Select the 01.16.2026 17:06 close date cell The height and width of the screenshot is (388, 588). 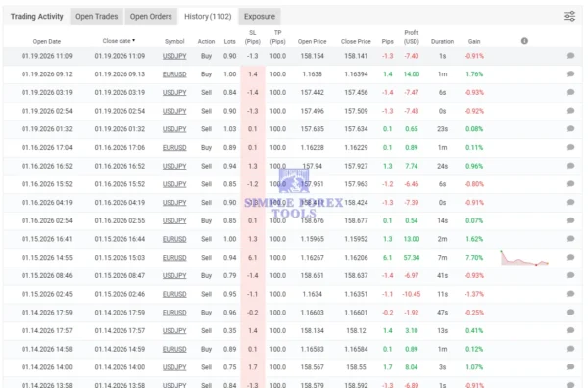[x=120, y=147]
